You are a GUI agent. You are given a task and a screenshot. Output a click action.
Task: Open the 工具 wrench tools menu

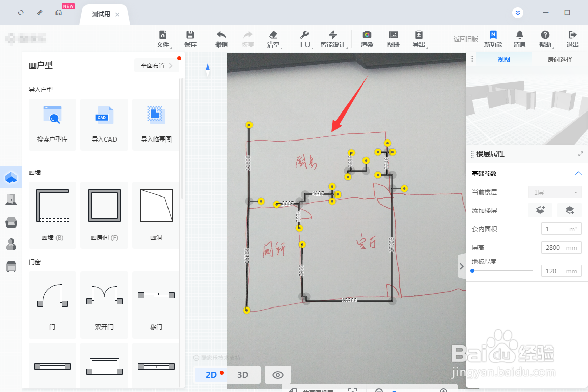click(x=304, y=39)
